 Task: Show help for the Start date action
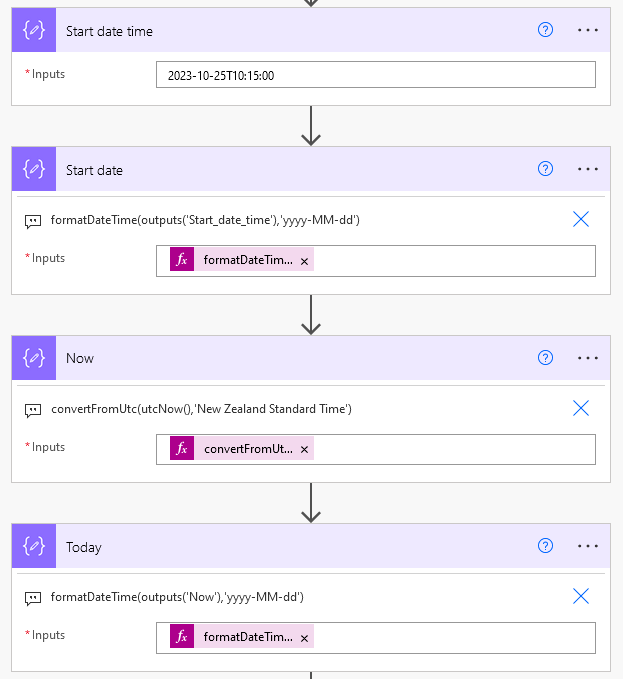pyautogui.click(x=545, y=169)
